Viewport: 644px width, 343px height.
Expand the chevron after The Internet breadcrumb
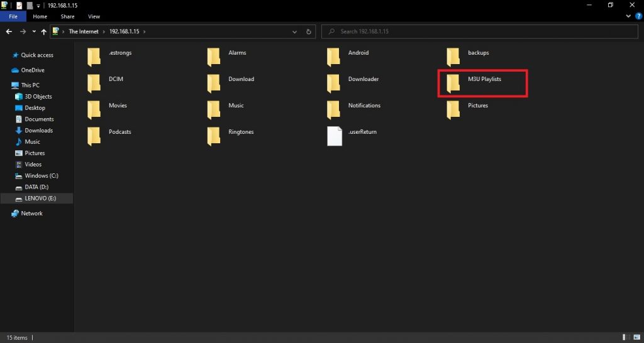(x=104, y=31)
